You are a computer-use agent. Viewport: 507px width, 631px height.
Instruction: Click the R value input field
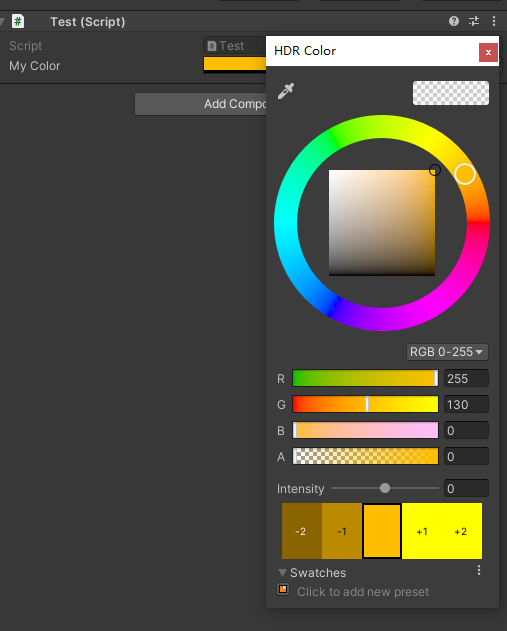(x=466, y=378)
